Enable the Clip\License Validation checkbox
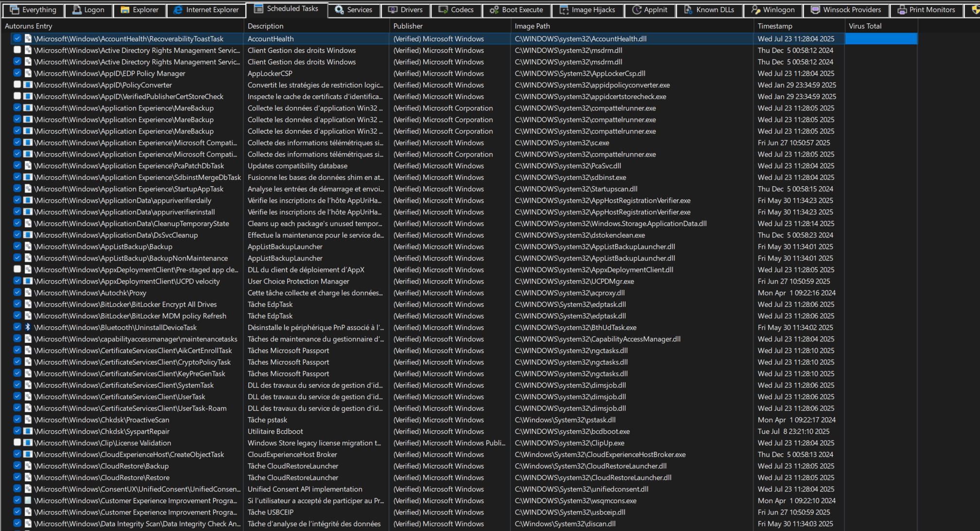This screenshot has width=980, height=531. click(17, 442)
